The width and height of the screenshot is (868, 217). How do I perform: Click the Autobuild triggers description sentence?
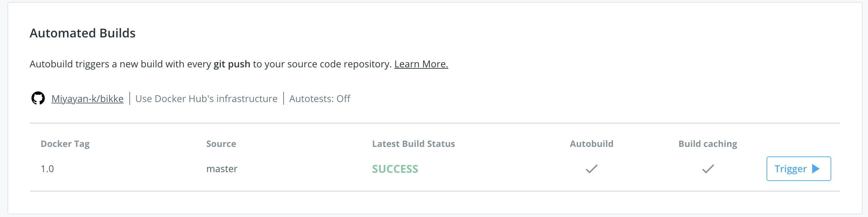(136, 64)
